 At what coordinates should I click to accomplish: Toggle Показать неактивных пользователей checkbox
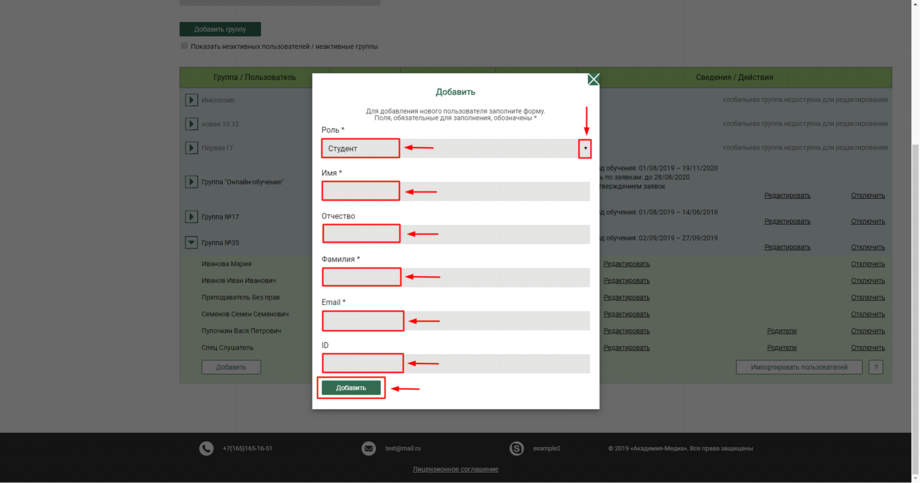tap(184, 46)
